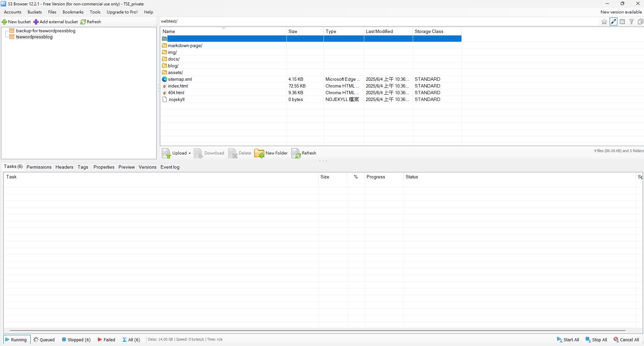This screenshot has width=644, height=346.
Task: Click the copy pages icon in path bar
Action: click(640, 22)
